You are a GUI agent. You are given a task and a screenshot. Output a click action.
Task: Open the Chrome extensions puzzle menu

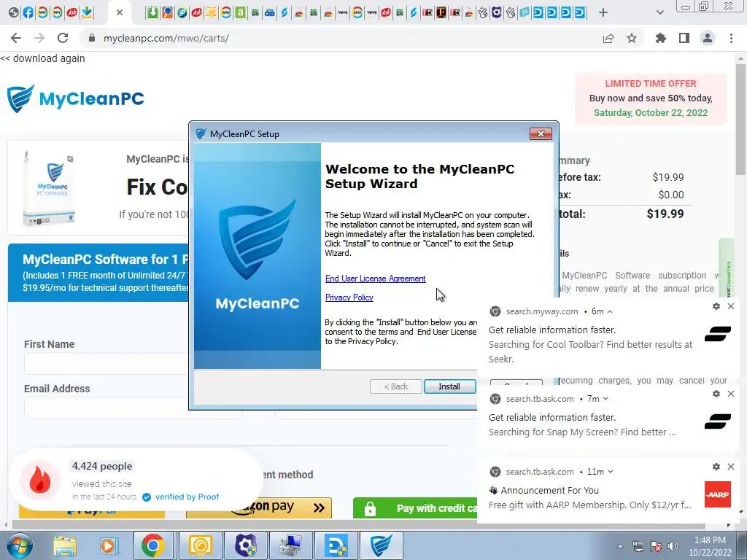(661, 38)
